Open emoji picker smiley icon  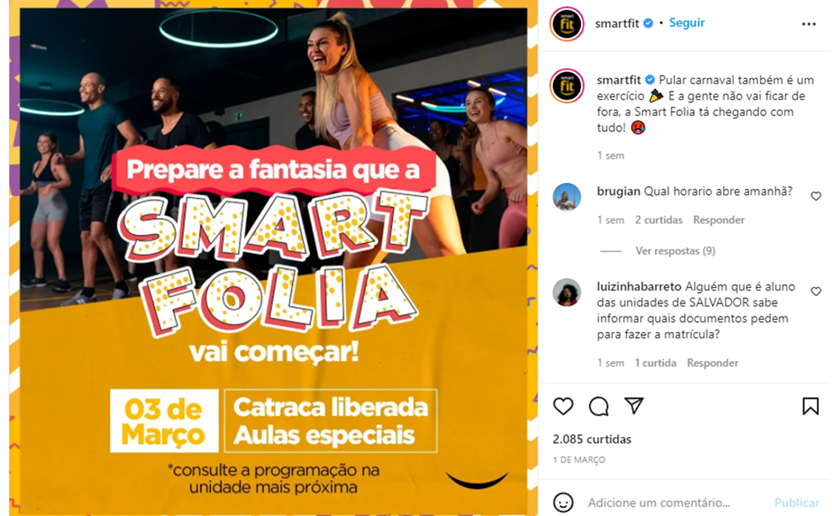[x=563, y=502]
